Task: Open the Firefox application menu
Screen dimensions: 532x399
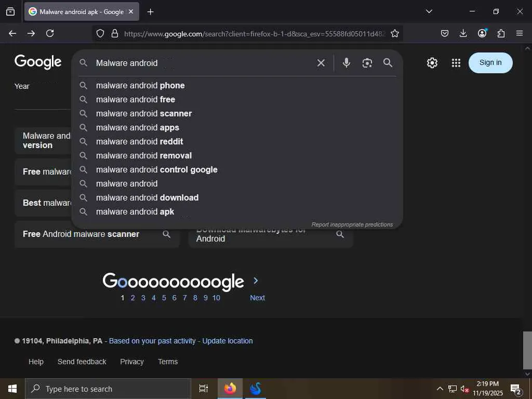Action: coord(520,33)
